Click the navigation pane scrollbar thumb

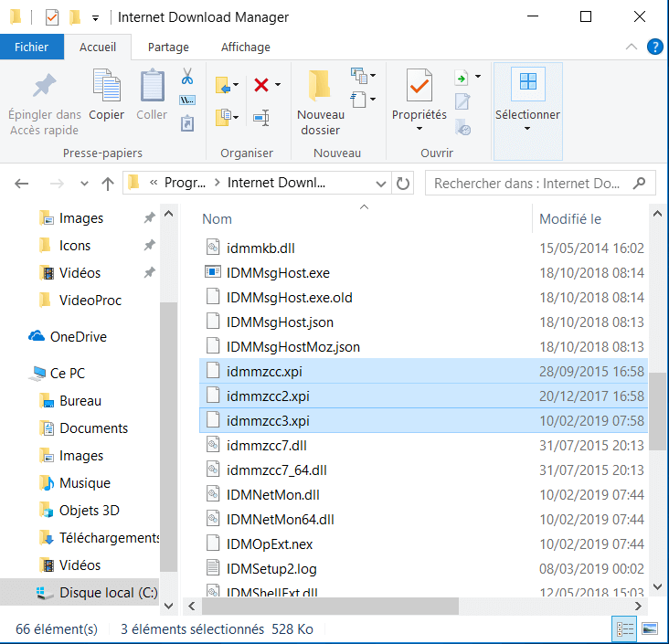[168, 437]
